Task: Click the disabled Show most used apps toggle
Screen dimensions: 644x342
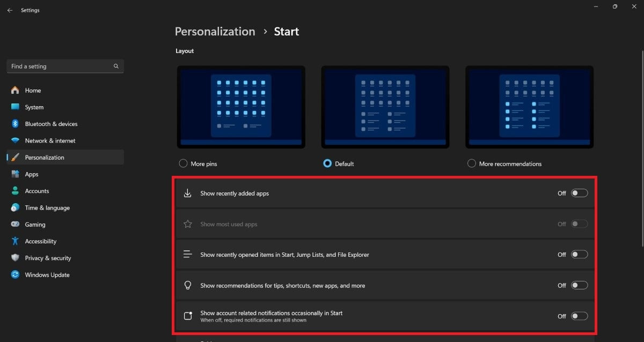Action: click(x=579, y=224)
